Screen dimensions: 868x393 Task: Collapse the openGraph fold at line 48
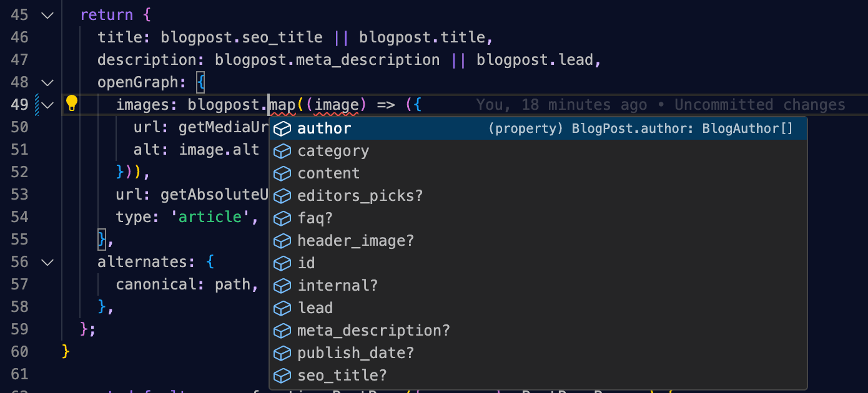[x=47, y=82]
